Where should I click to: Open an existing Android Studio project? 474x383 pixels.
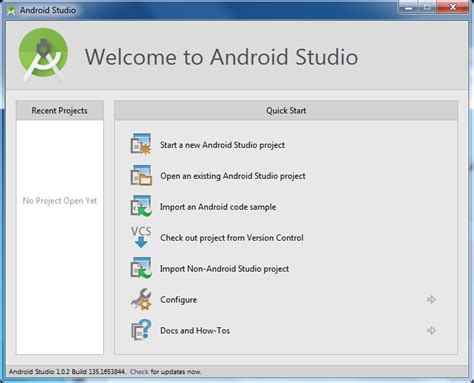tap(233, 176)
